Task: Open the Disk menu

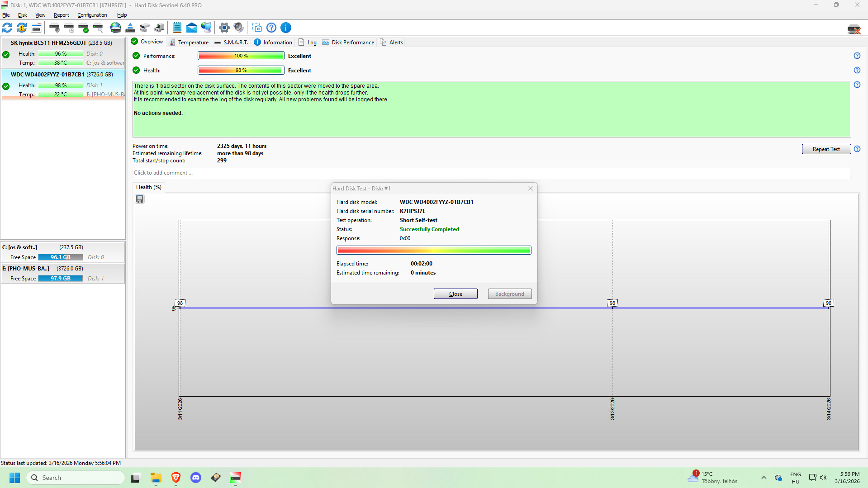Action: pos(23,15)
